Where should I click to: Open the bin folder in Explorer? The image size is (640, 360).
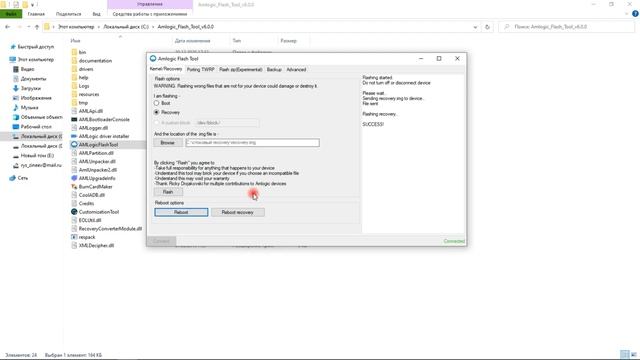tap(82, 52)
